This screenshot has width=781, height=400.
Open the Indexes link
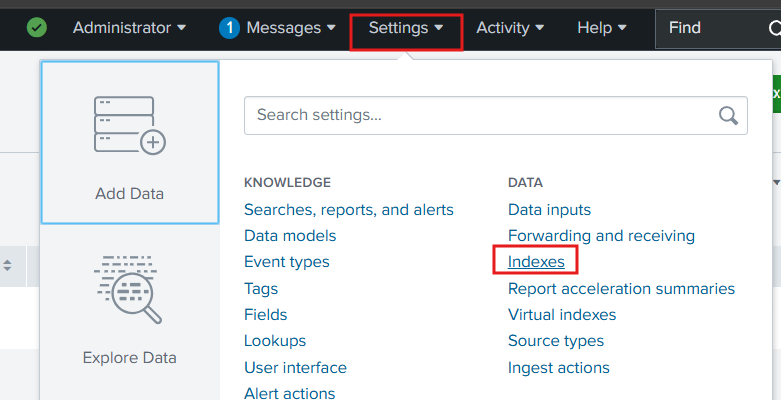[x=536, y=262]
